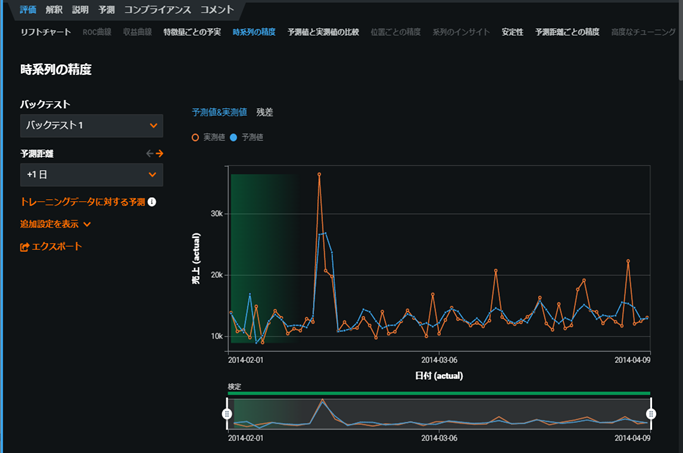683x453 pixels.
Task: Select the 時系列の精度 sub-tab
Action: 254,32
